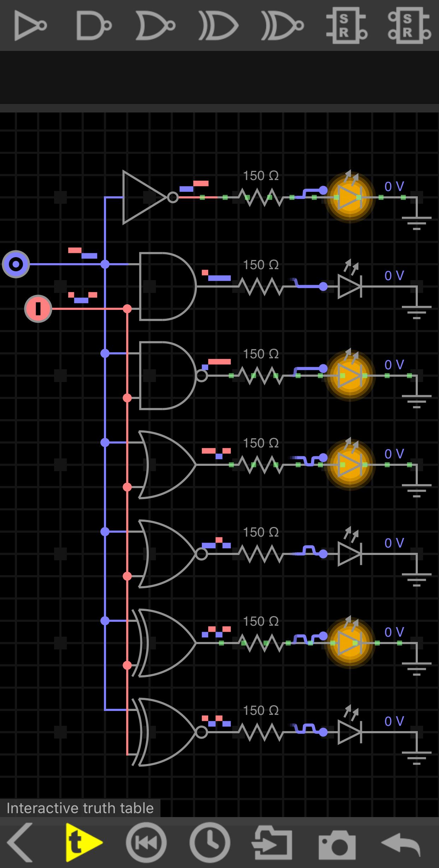Select the NOR gate in the component toolbar
439x868 pixels.
(156, 26)
